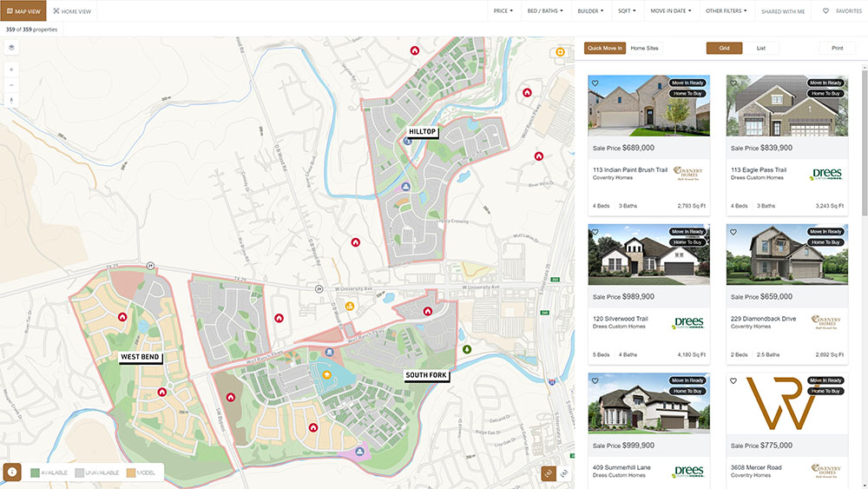
Task: Open the map layers control
Action: [11, 48]
